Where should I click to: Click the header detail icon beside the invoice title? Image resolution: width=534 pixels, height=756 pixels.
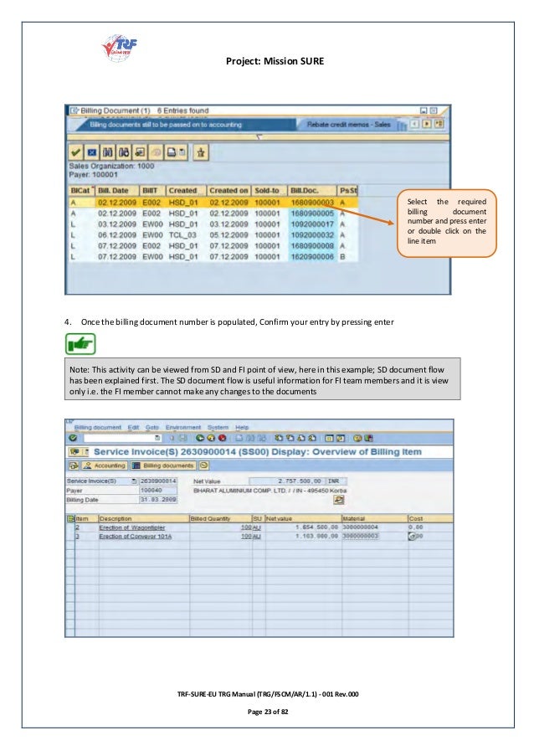[74, 452]
